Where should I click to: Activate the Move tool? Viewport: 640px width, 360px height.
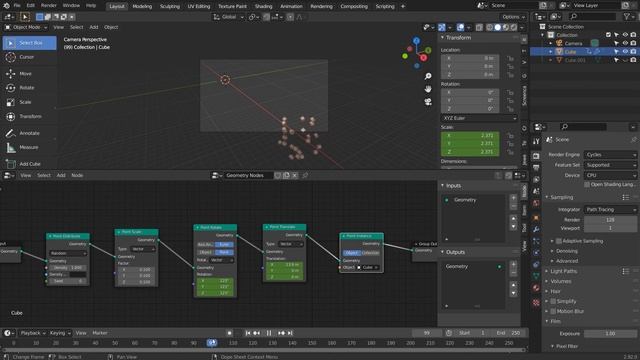pos(29,74)
